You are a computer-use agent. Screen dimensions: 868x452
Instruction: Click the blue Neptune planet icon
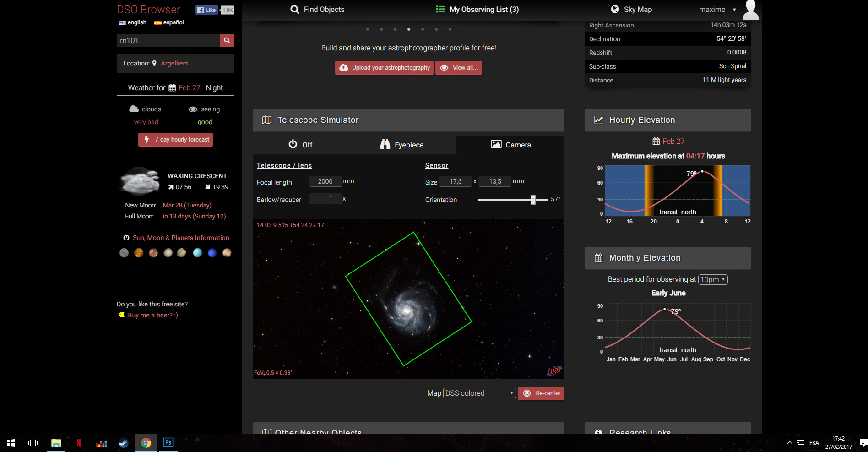tap(212, 253)
